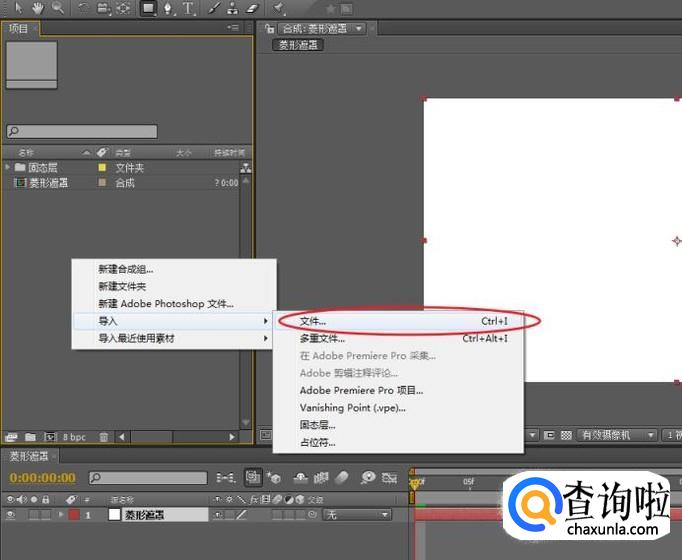Expand the 固态层 folder

click(x=8, y=167)
